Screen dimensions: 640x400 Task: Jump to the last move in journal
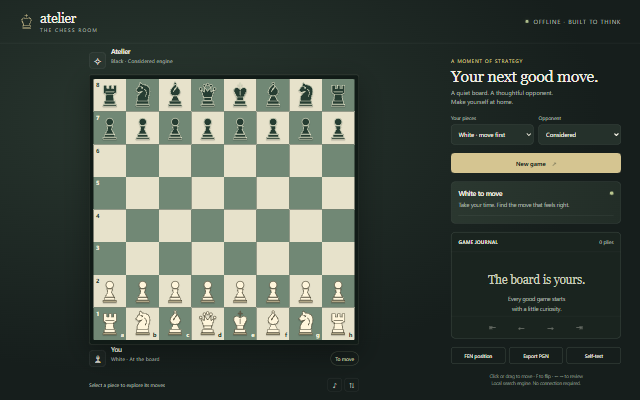pyautogui.click(x=579, y=327)
